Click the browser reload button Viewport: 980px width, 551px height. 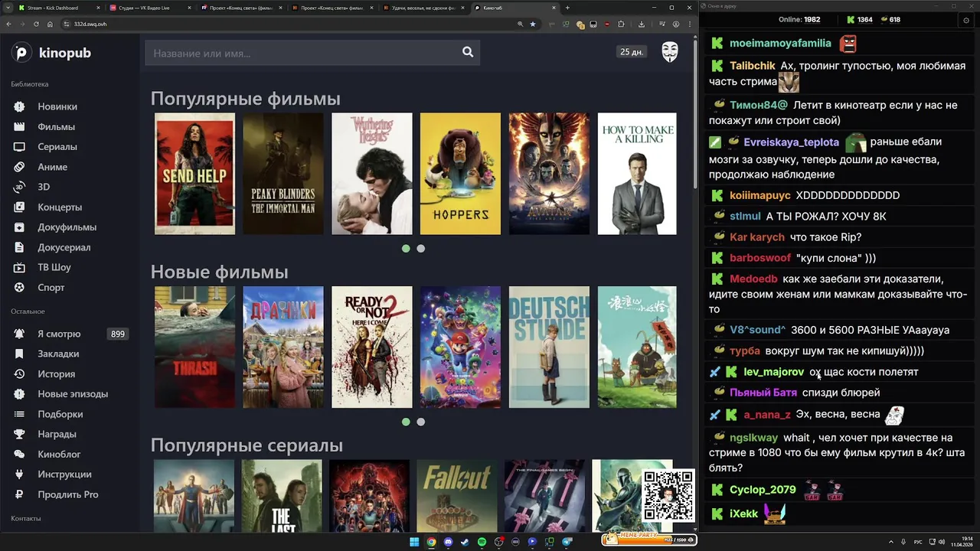click(x=36, y=24)
